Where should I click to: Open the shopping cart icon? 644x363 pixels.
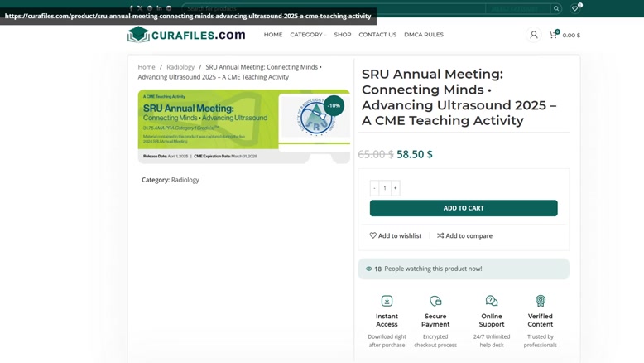554,35
